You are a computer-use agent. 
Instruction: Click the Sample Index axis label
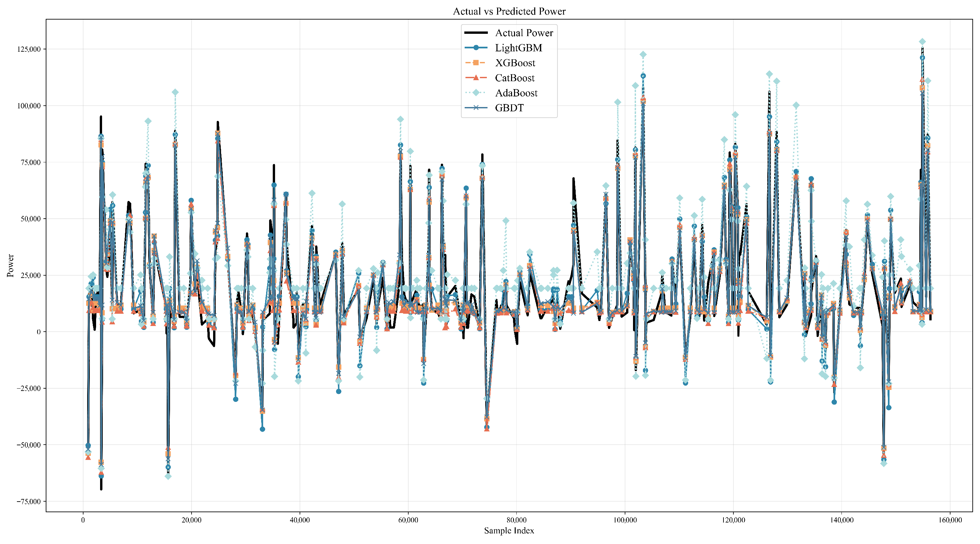509,530
